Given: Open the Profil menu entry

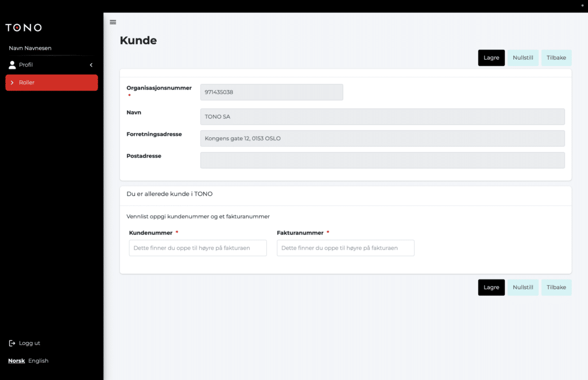Looking at the screenshot, I should pos(52,65).
